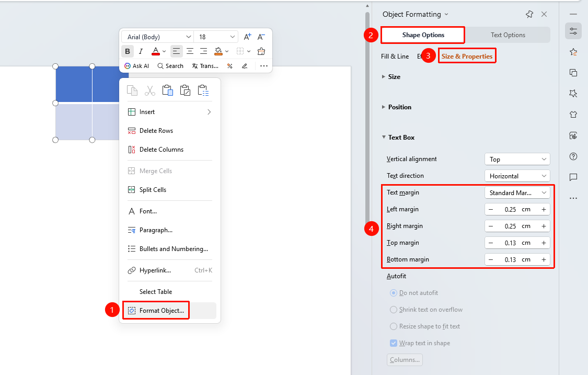Toggle align left in the mini toolbar
The width and height of the screenshot is (588, 375).
pyautogui.click(x=176, y=51)
